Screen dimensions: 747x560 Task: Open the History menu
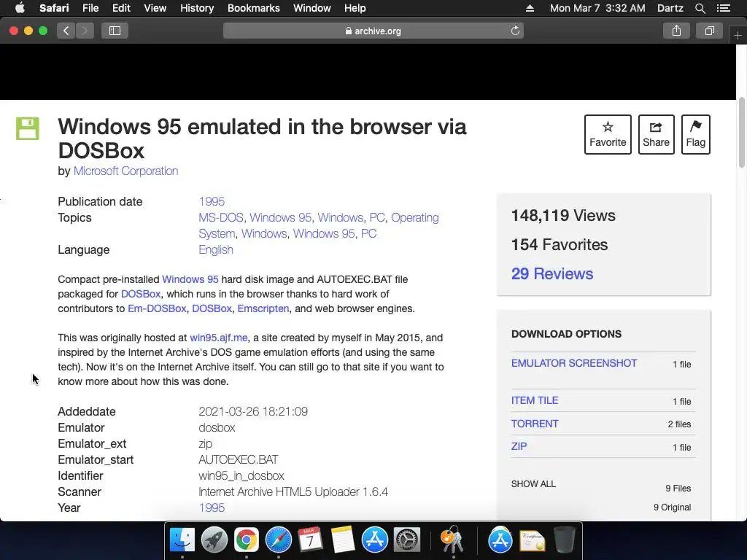click(x=197, y=8)
